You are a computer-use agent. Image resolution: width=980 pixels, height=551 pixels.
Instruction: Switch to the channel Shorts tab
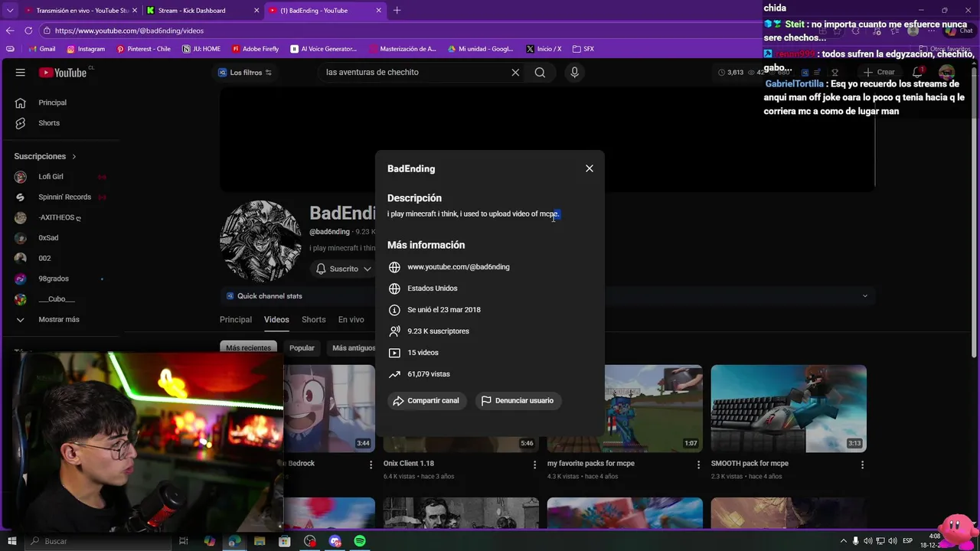click(x=313, y=320)
